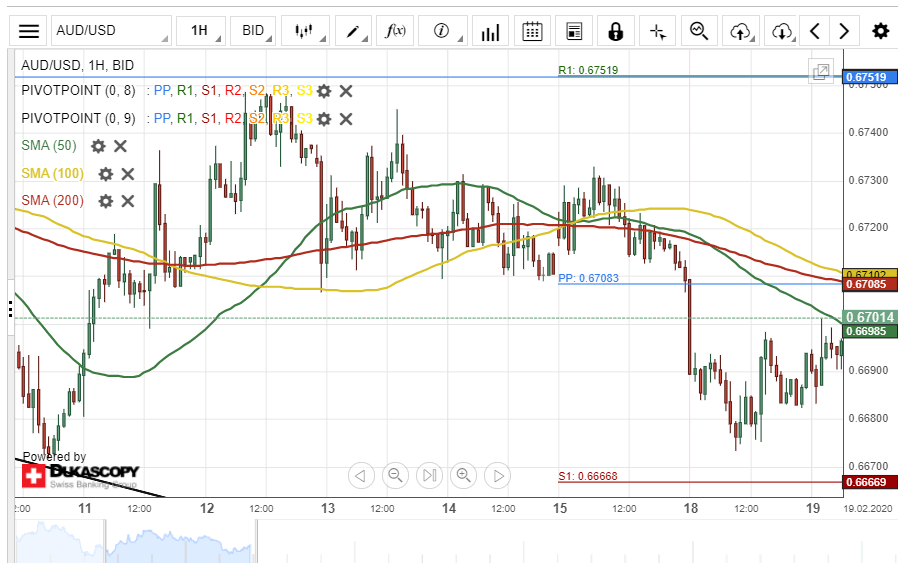
Task: Toggle the chart lock icon
Action: pos(615,31)
